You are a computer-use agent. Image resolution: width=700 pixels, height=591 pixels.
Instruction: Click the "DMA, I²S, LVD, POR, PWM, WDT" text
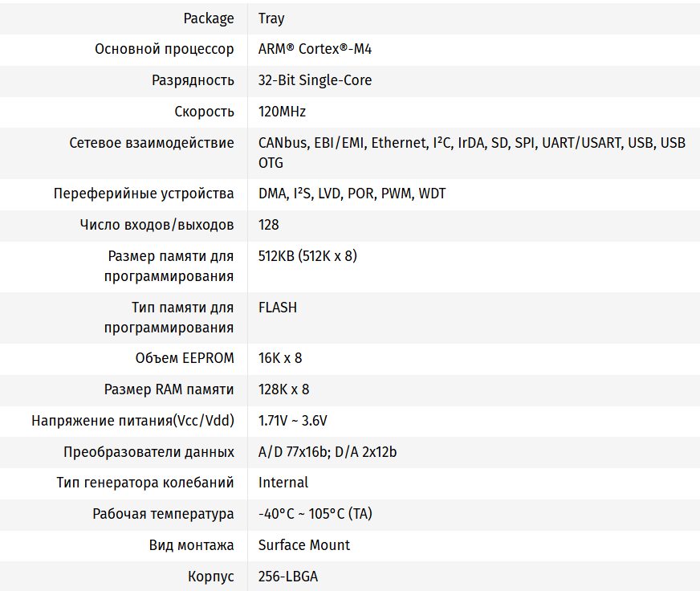click(x=352, y=194)
